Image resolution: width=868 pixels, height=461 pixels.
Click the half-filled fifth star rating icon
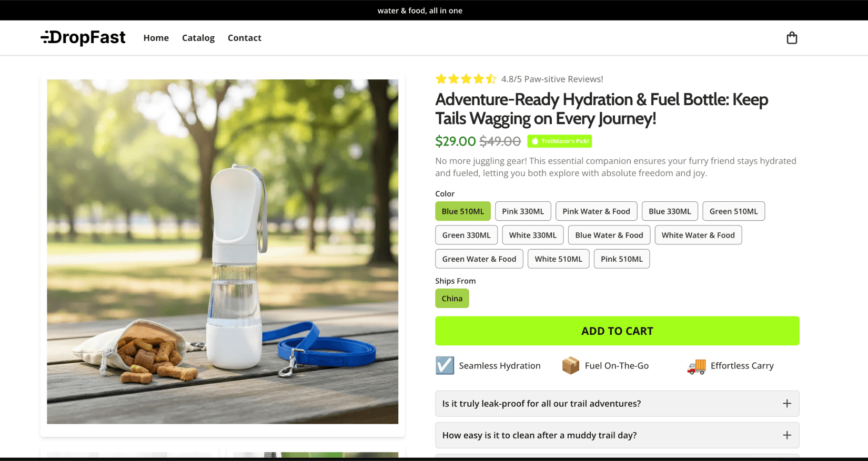coord(491,78)
